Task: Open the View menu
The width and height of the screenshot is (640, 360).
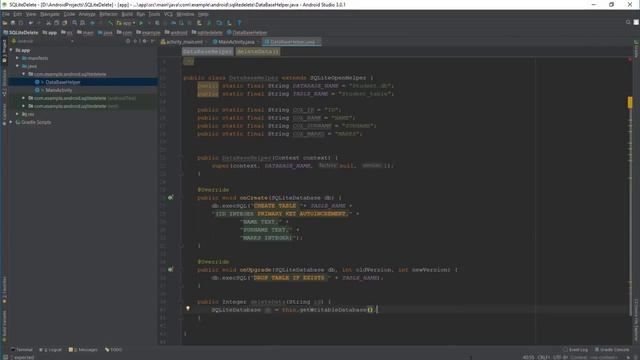Action: tap(31, 14)
